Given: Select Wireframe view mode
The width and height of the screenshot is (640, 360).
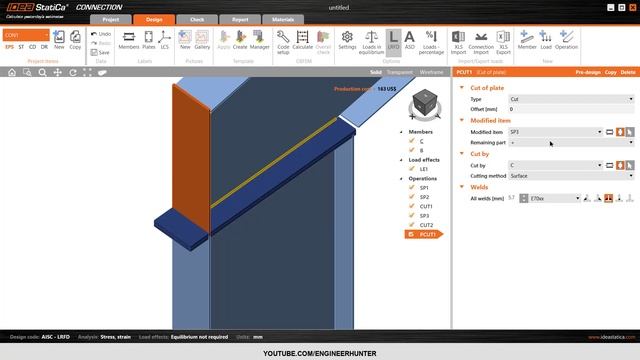Looking at the screenshot, I should point(431,72).
